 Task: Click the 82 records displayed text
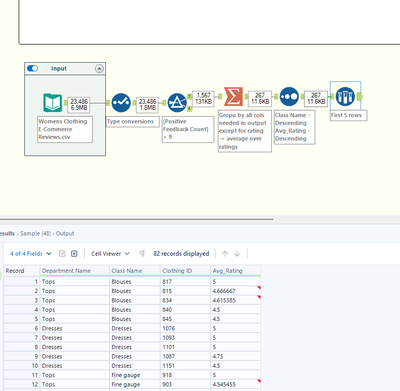181,254
